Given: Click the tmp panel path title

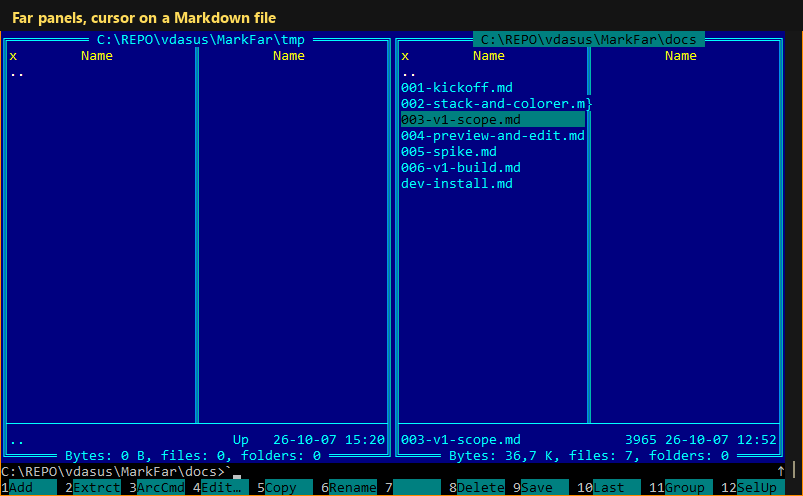Looking at the screenshot, I should [201, 39].
